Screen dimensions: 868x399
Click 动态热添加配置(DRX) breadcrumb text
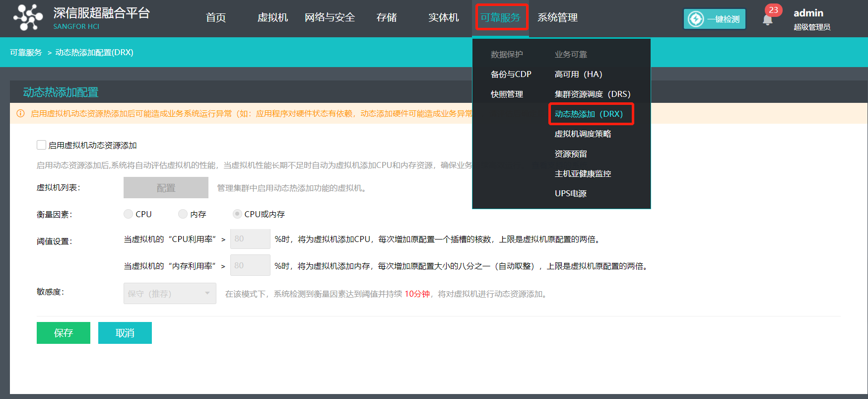[x=94, y=52]
